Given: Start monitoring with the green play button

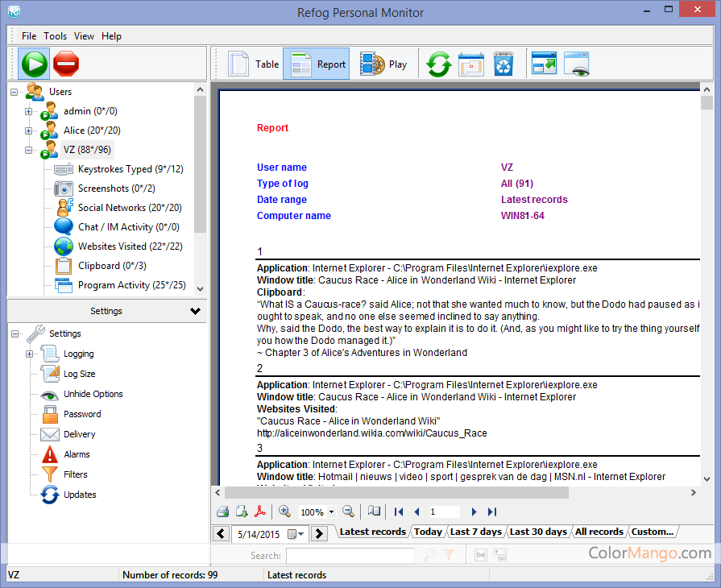Looking at the screenshot, I should click(x=34, y=64).
